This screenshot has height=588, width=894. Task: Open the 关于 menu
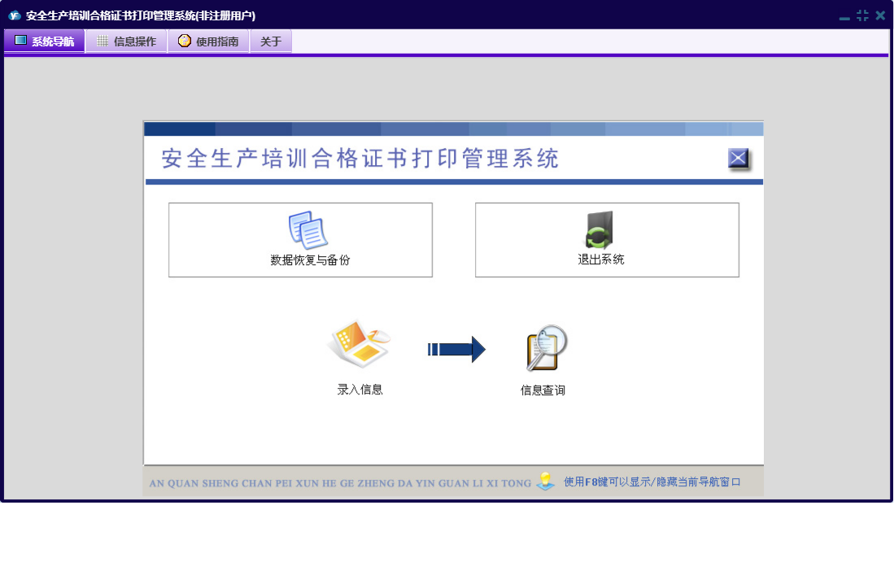pos(271,41)
